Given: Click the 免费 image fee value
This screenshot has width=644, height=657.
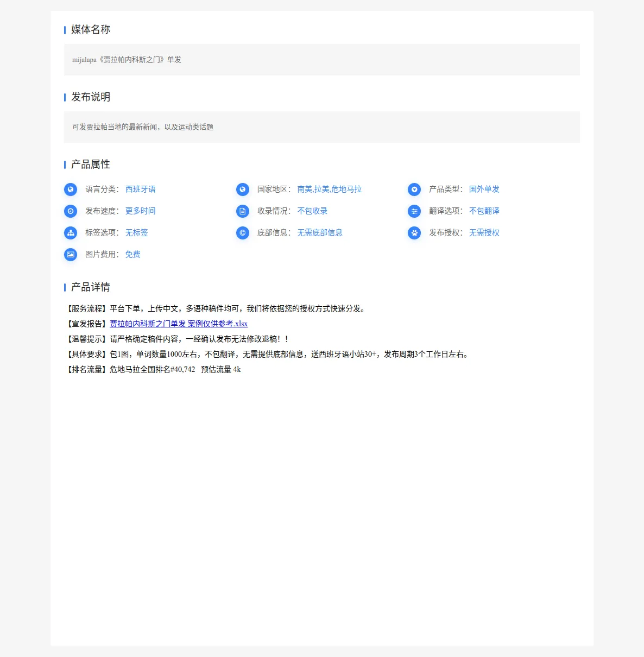Looking at the screenshot, I should [x=133, y=255].
